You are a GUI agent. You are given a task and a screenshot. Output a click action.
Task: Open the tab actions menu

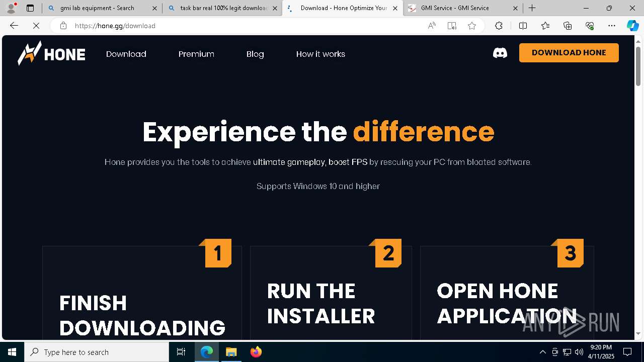(30, 8)
